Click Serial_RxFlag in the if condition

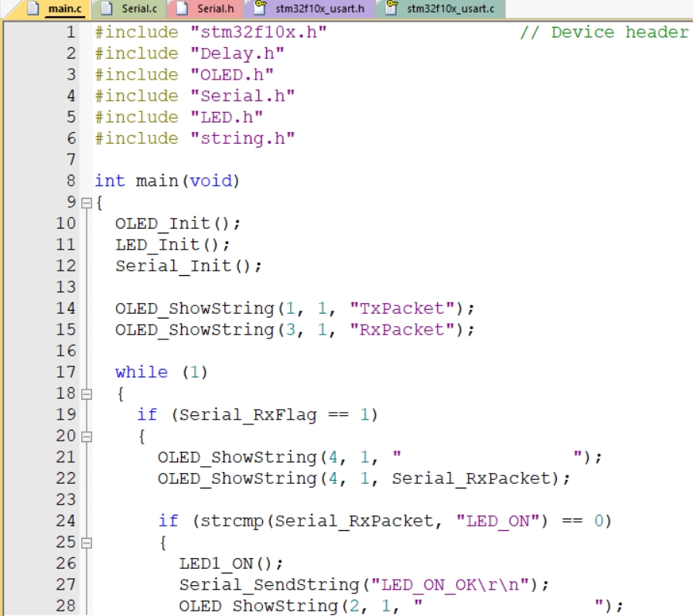248,414
